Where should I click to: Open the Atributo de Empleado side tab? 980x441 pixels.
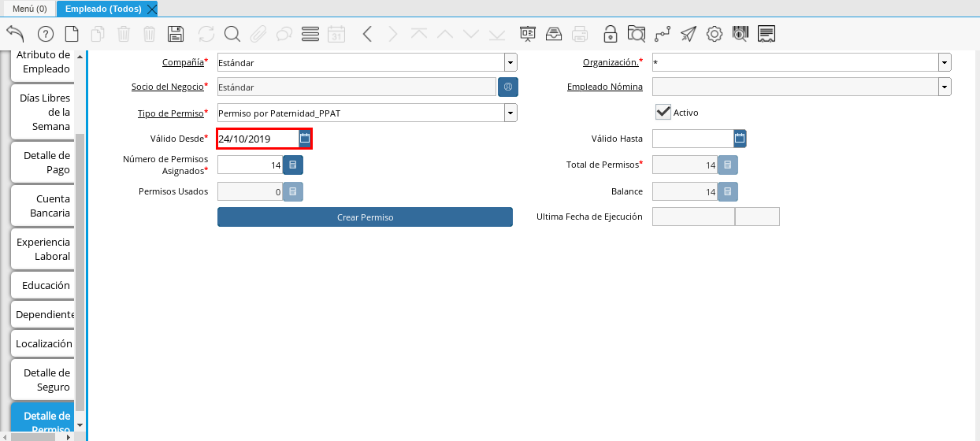[43, 62]
